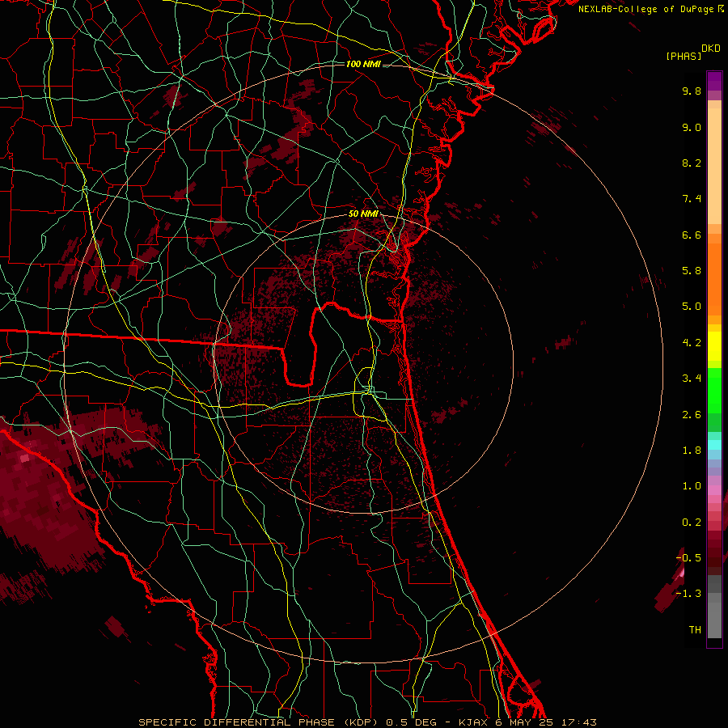Click the 7.4 value on color scale
Viewport: 728px width, 728px height.
tap(692, 199)
